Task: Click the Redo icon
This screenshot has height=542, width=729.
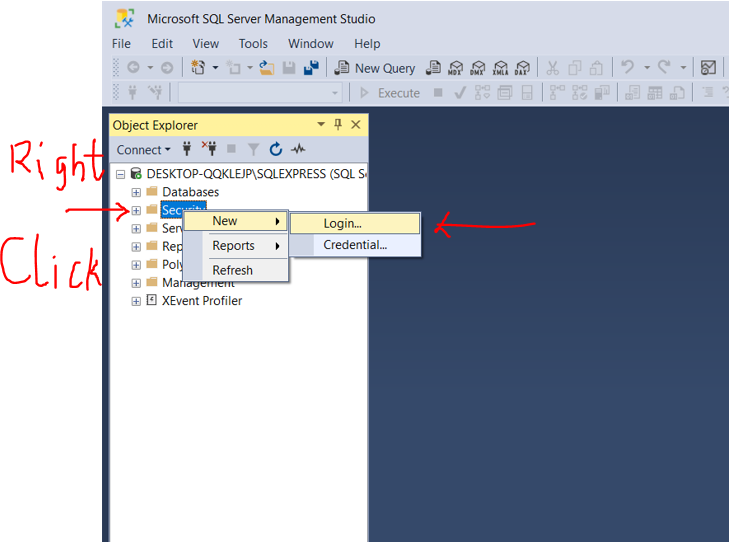Action: point(664,68)
